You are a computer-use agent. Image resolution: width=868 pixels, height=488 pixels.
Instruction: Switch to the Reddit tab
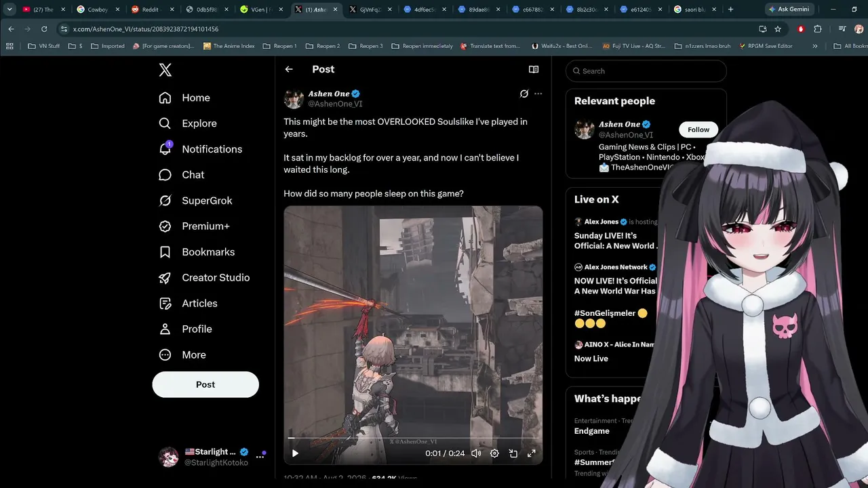(151, 9)
